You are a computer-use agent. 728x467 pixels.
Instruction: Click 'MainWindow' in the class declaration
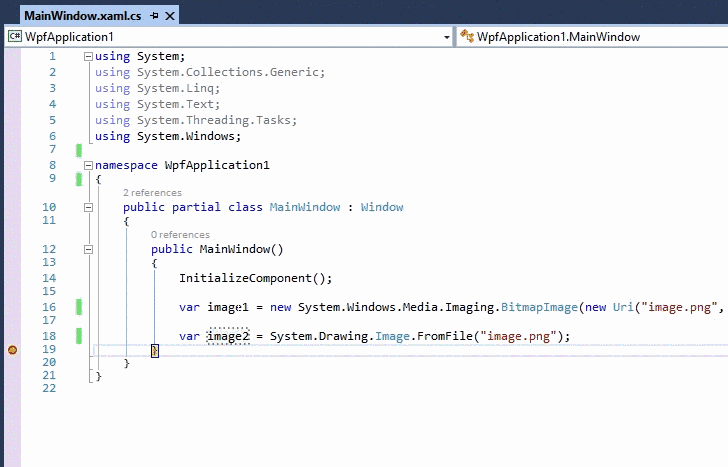click(305, 207)
